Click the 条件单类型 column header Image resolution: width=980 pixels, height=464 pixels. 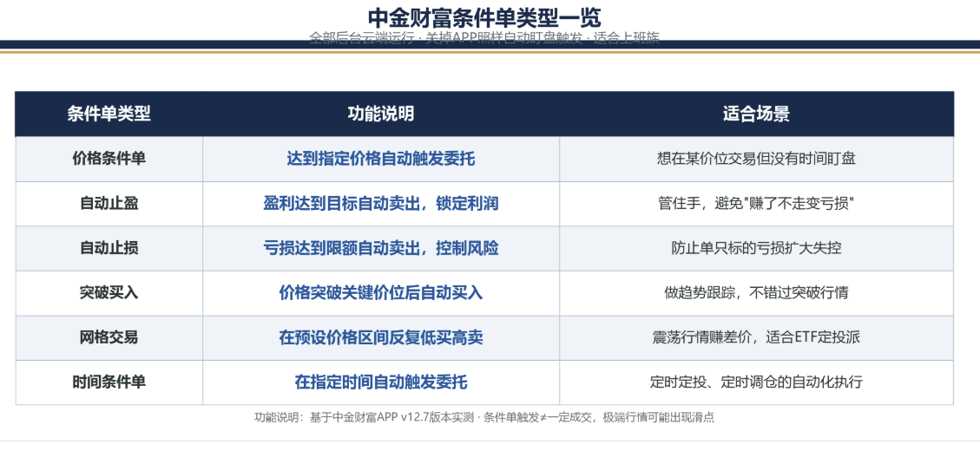(109, 114)
